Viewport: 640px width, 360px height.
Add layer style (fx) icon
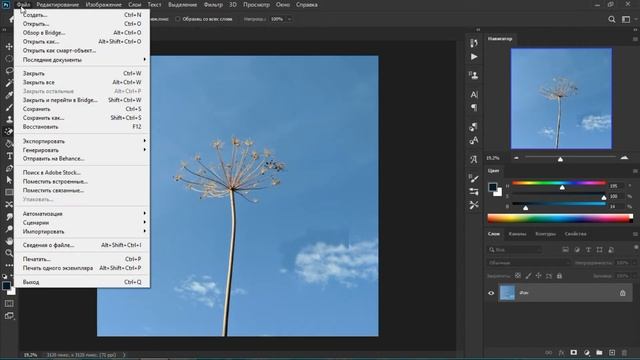pos(561,352)
